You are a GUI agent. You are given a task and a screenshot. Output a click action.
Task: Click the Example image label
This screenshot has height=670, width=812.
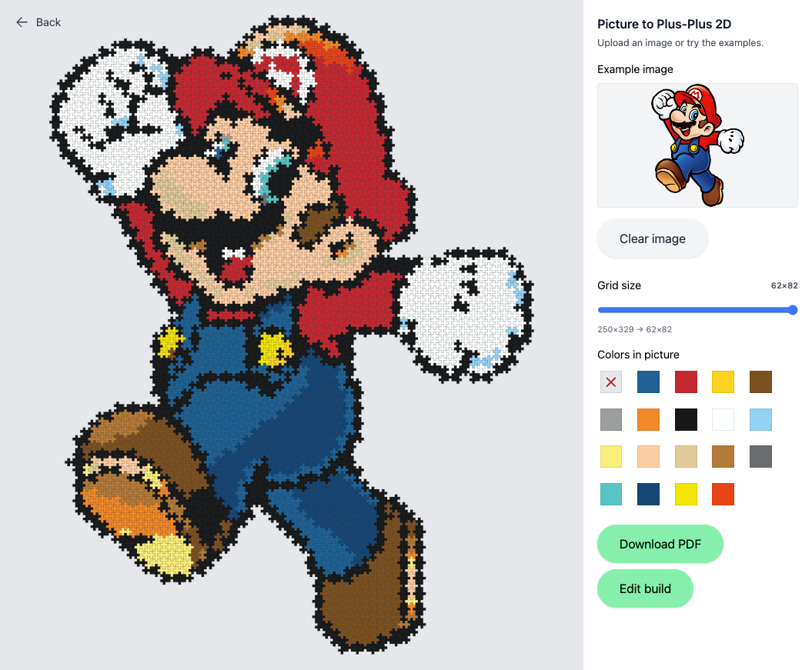(x=635, y=69)
